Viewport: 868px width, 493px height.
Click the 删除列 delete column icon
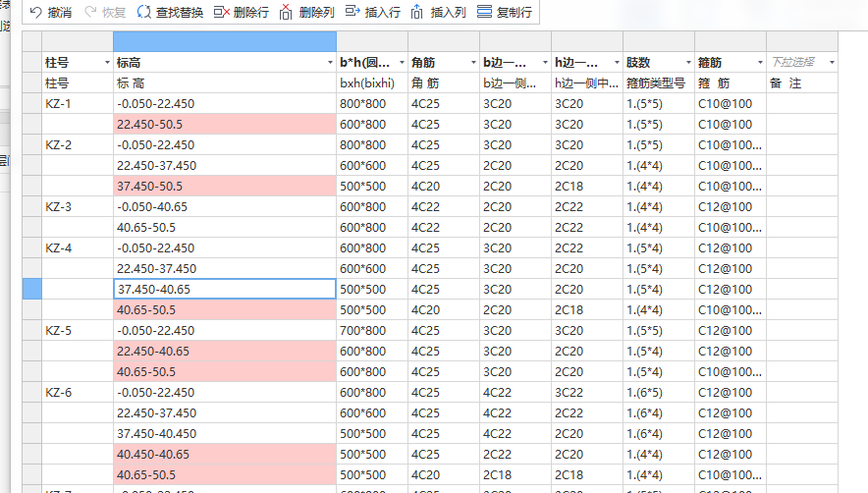(286, 12)
